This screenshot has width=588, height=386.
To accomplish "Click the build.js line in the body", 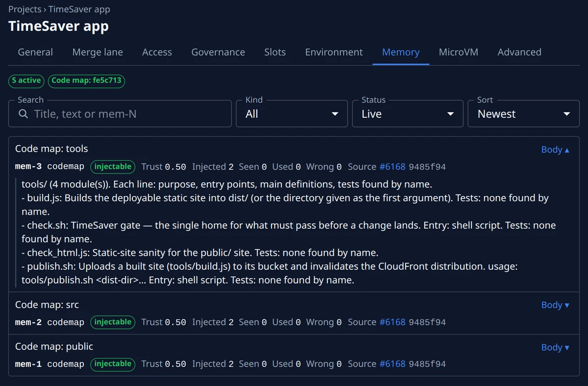I will (285, 205).
